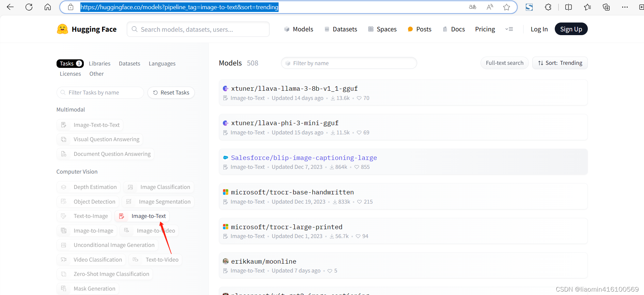Click the Image-to-Text task red icon
This screenshot has width=644, height=295.
[x=122, y=216]
